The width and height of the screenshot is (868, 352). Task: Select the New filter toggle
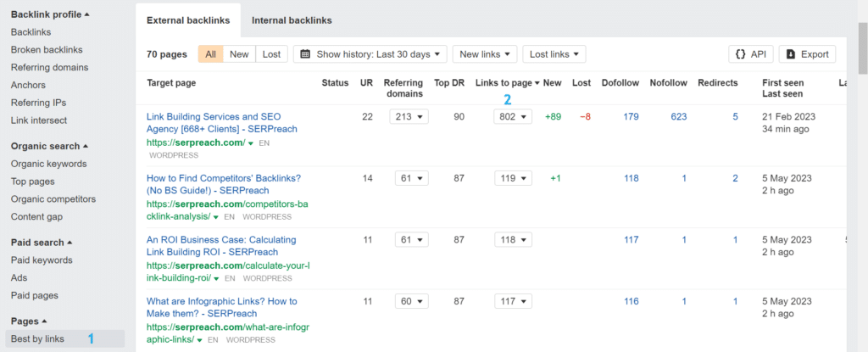pos(240,54)
